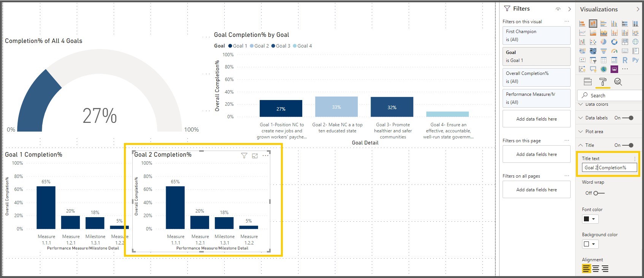
Task: Add a Matrix visual
Action: (x=614, y=60)
